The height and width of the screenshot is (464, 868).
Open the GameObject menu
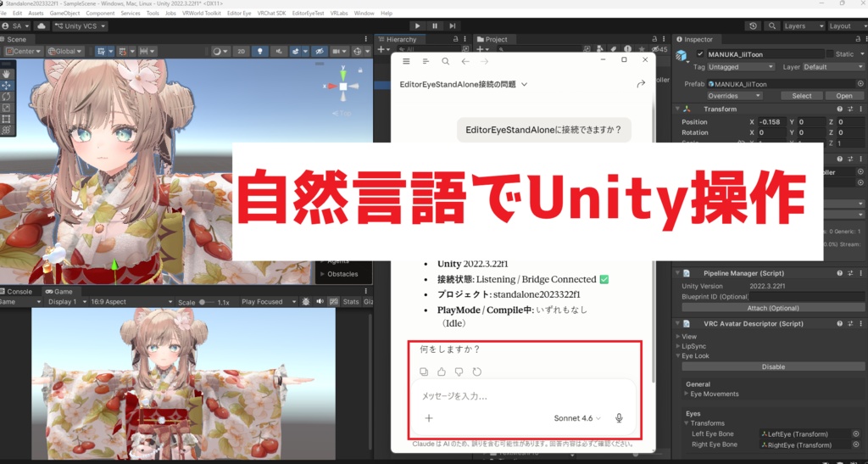[64, 13]
